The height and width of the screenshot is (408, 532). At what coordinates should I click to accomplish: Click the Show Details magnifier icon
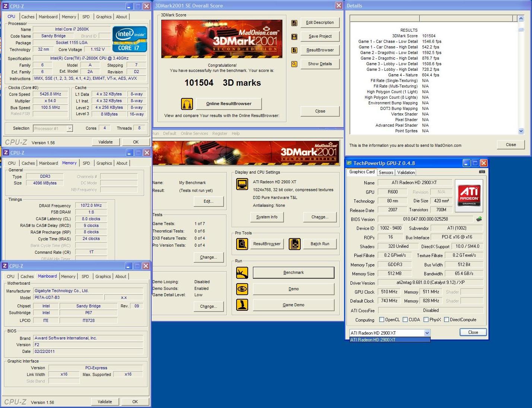click(294, 64)
